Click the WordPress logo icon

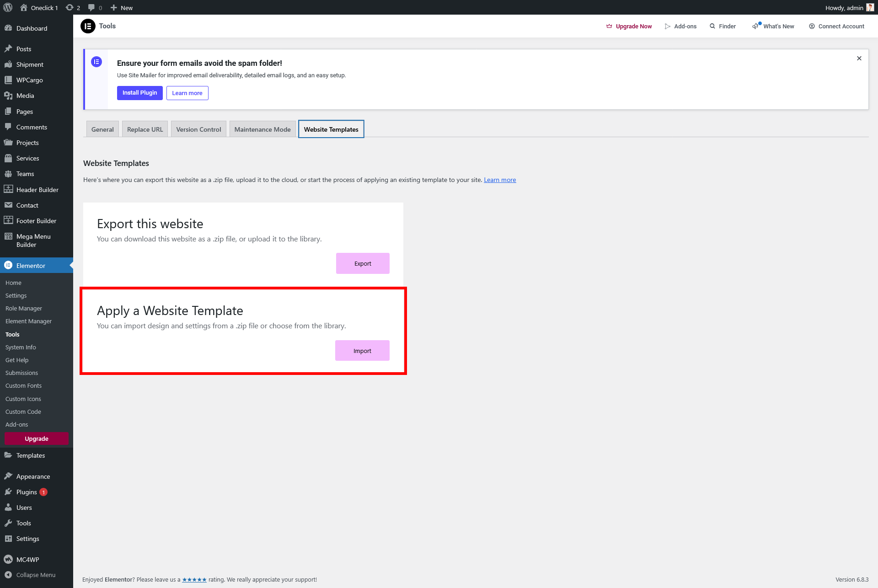click(x=8, y=7)
